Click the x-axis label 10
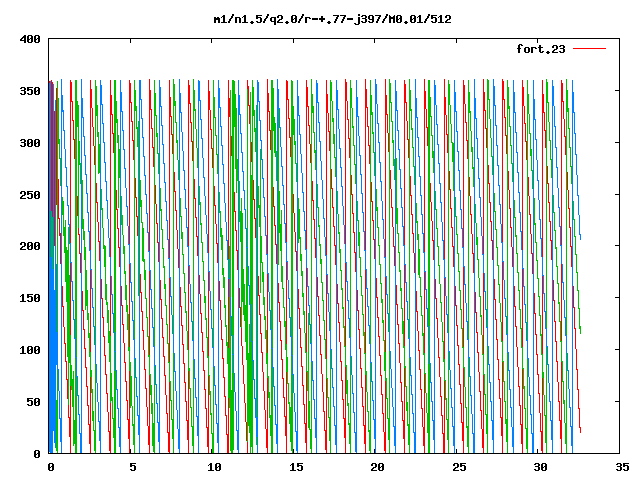The height and width of the screenshot is (480, 640). [x=214, y=467]
